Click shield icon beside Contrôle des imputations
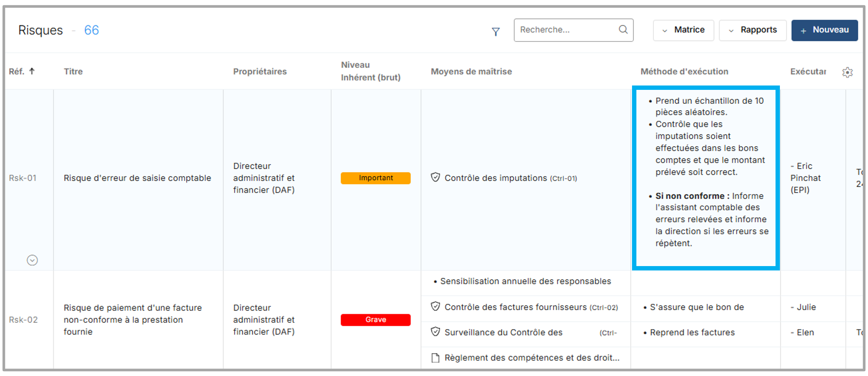 coord(435,177)
